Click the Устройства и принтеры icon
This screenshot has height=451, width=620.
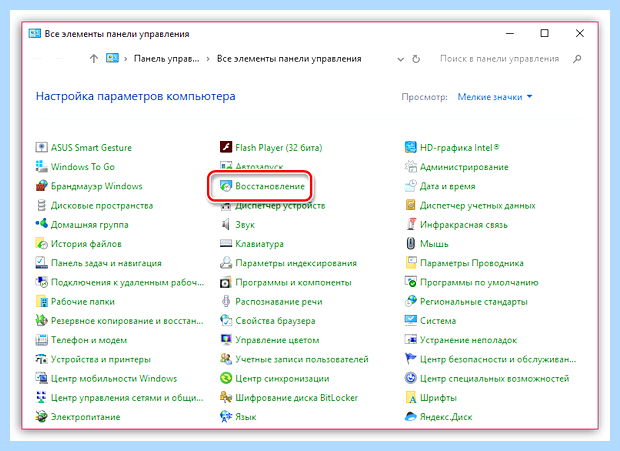[x=41, y=359]
